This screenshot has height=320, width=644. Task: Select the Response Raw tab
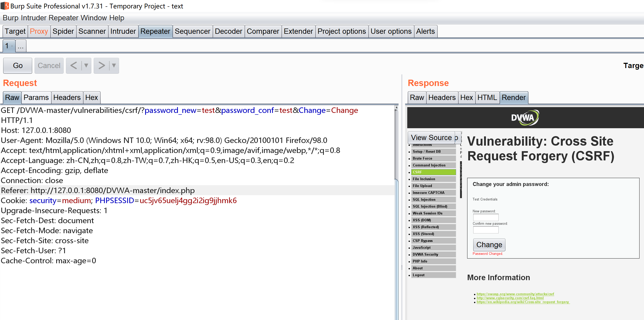417,97
